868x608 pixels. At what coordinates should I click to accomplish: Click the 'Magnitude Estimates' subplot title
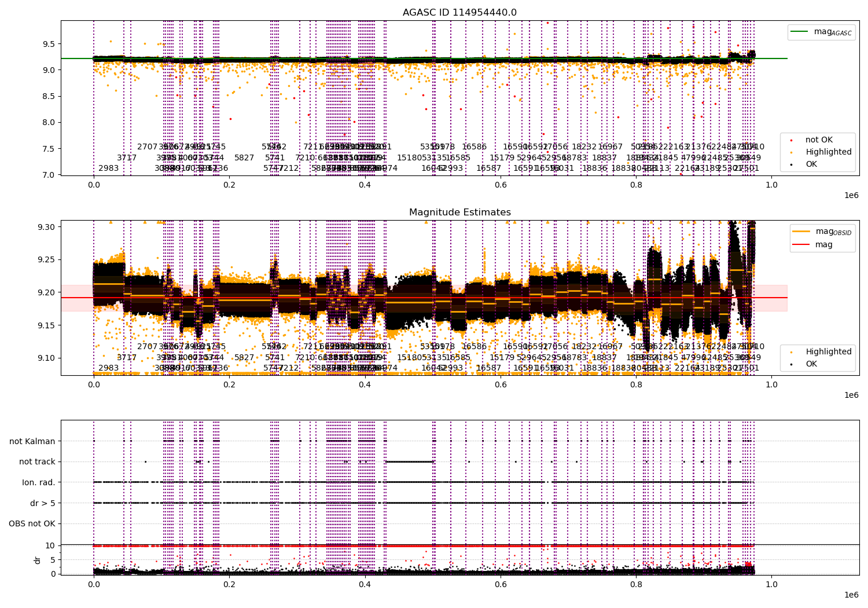pos(459,213)
